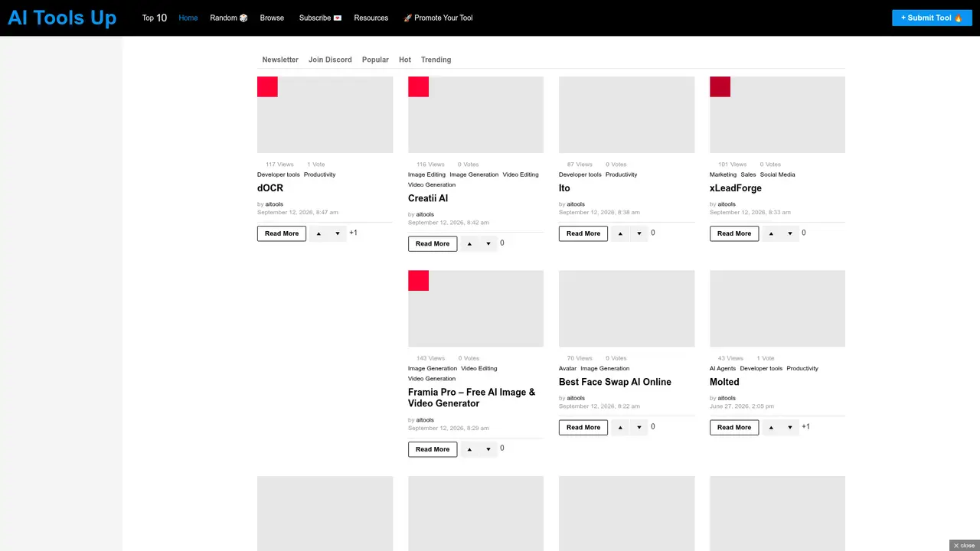Open the Join Discord tab
The image size is (980, 551).
[x=330, y=60]
